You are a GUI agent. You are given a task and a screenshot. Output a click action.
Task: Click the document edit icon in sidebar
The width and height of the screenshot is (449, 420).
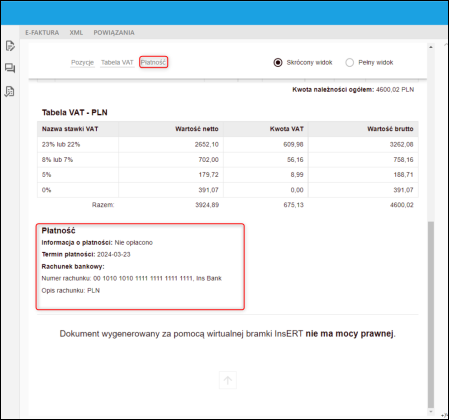pyautogui.click(x=10, y=46)
